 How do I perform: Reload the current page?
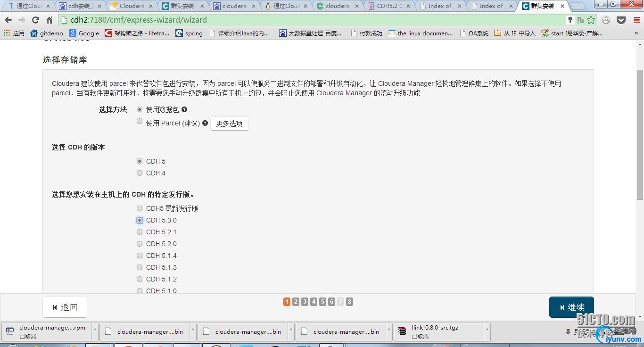tap(35, 20)
